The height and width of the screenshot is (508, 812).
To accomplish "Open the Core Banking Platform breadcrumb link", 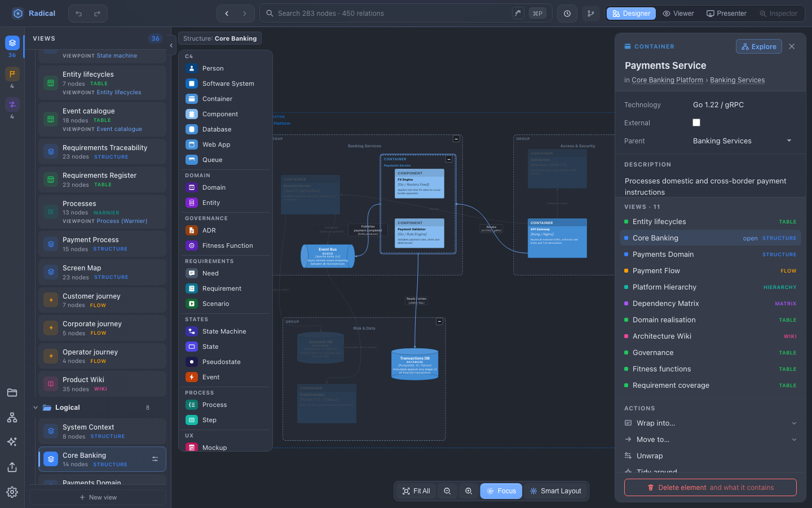I will click(x=668, y=80).
